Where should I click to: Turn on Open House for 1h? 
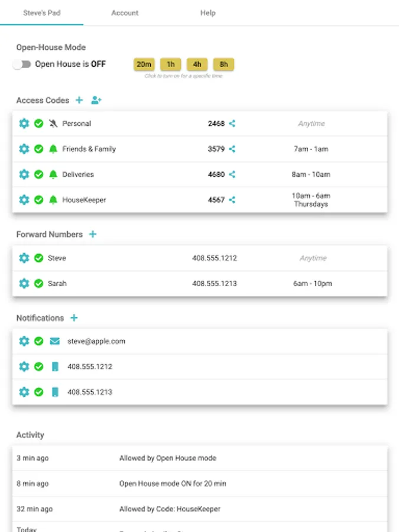click(x=171, y=64)
